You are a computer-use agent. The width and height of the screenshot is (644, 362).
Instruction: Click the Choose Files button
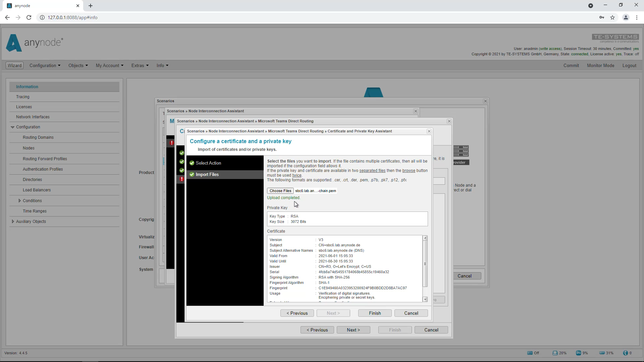click(280, 190)
